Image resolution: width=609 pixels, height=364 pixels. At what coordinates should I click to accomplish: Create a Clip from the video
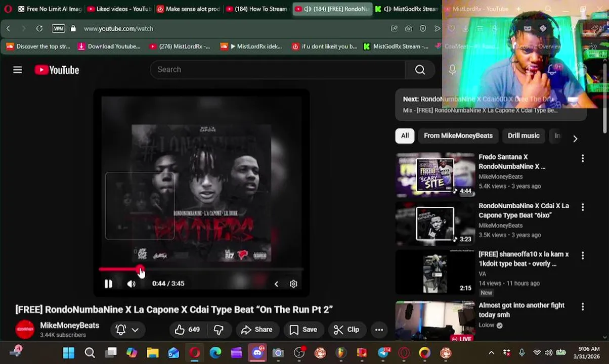346,330
